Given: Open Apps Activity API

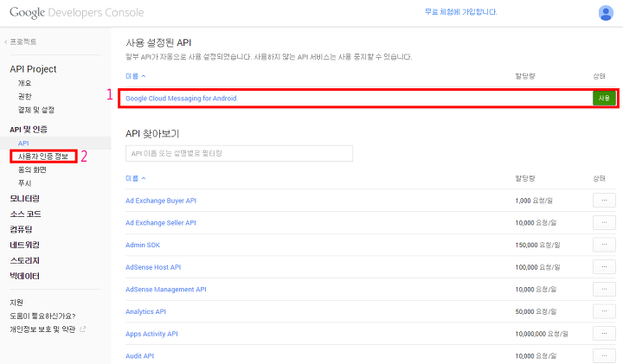Looking at the screenshot, I should pos(151,334).
